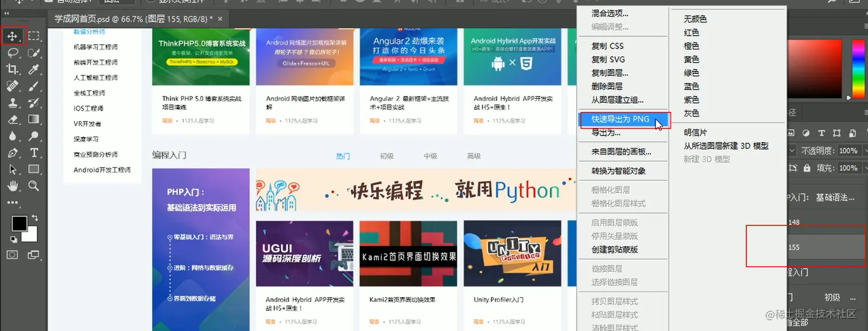Select the Blur tool
Screen dimensions: 868x331
[12, 136]
